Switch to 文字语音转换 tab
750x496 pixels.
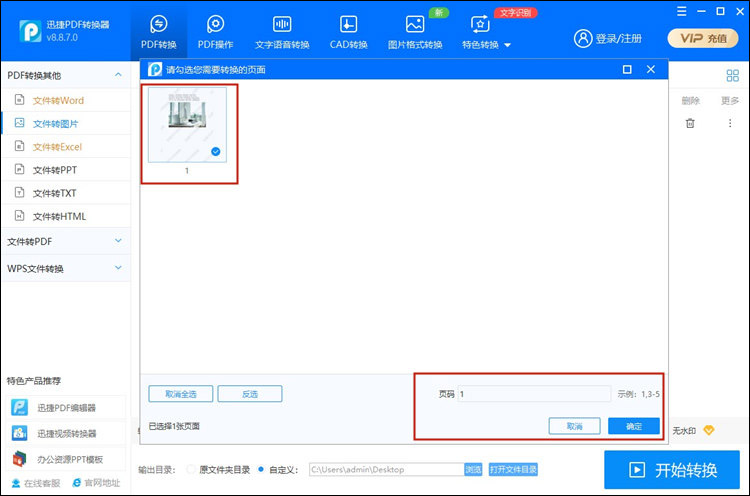[282, 32]
